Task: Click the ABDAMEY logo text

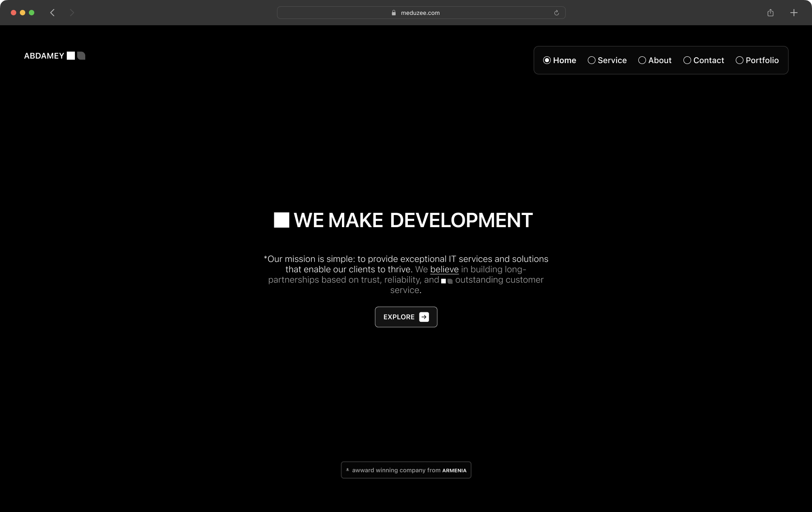Action: pyautogui.click(x=44, y=56)
